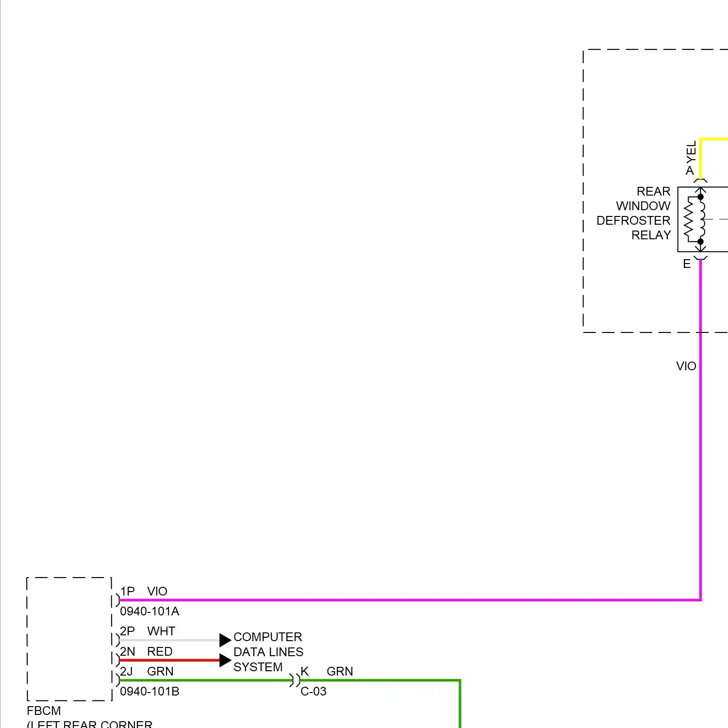Click the C-03 connector symbol on the green wire
Screen dimensions: 728x728
(295, 680)
